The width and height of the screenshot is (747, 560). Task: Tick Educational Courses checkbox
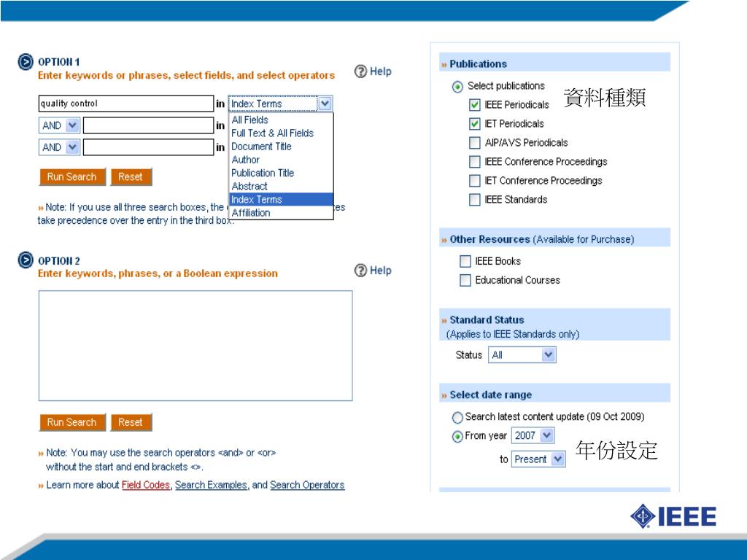click(465, 280)
